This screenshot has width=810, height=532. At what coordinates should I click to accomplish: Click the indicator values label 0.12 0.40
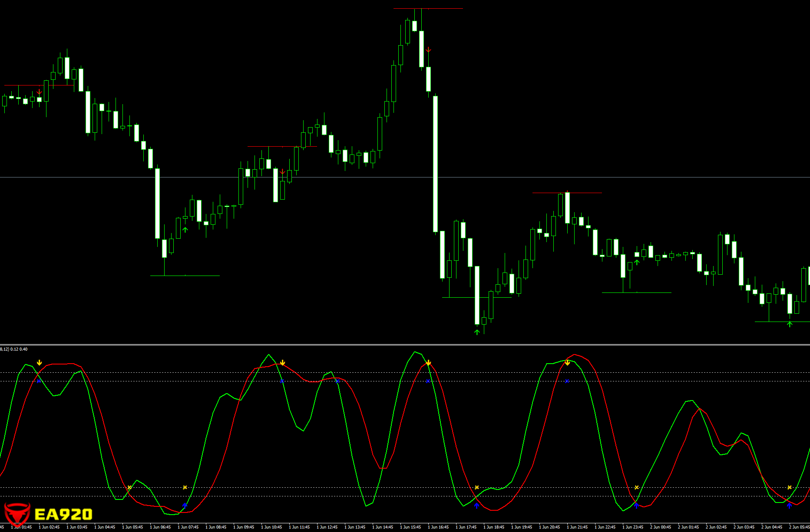click(x=19, y=349)
